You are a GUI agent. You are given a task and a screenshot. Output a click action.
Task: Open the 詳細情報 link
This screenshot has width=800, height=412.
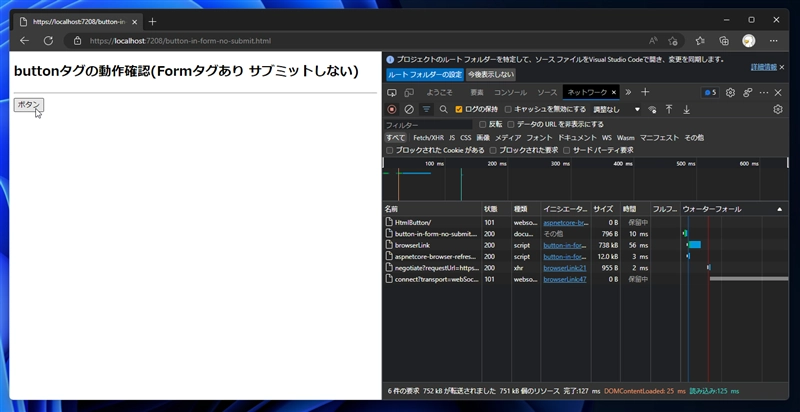point(764,67)
